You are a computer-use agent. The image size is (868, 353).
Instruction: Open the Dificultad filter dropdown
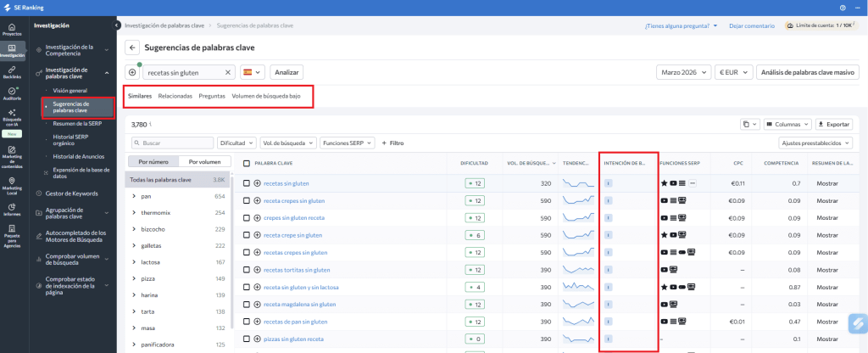pyautogui.click(x=236, y=143)
